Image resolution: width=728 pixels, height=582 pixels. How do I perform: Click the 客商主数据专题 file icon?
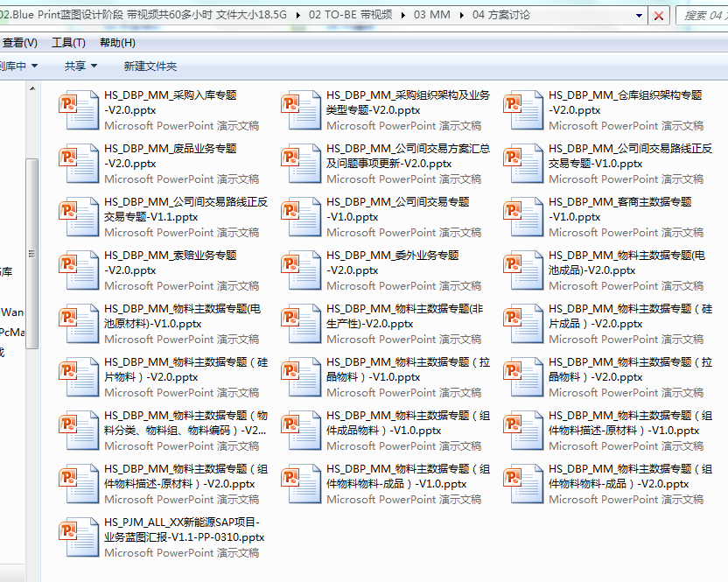click(523, 217)
